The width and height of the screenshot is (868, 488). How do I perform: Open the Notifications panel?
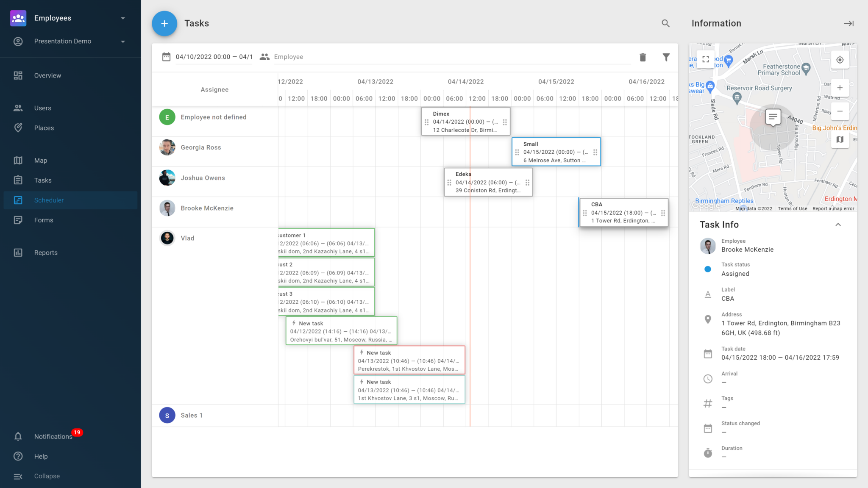[53, 436]
